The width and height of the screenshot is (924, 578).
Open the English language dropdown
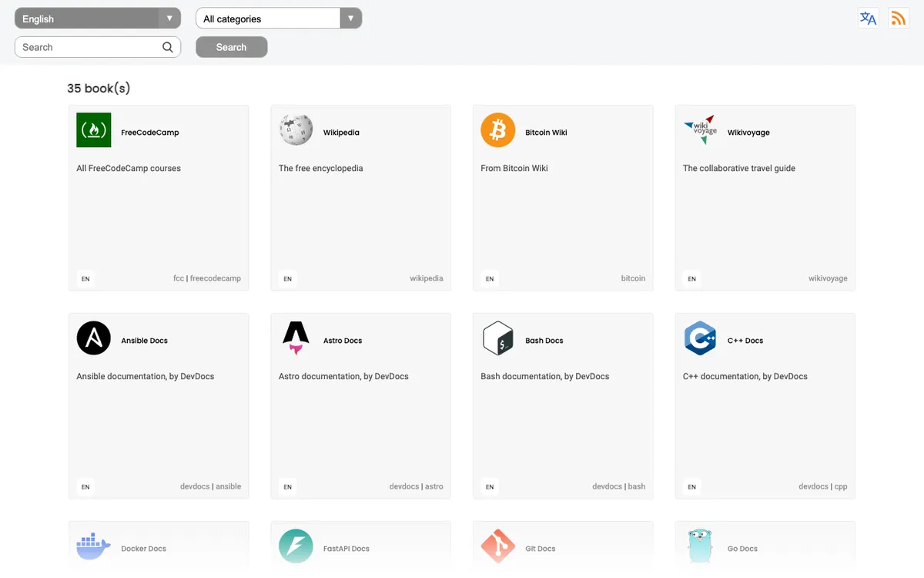(x=98, y=18)
